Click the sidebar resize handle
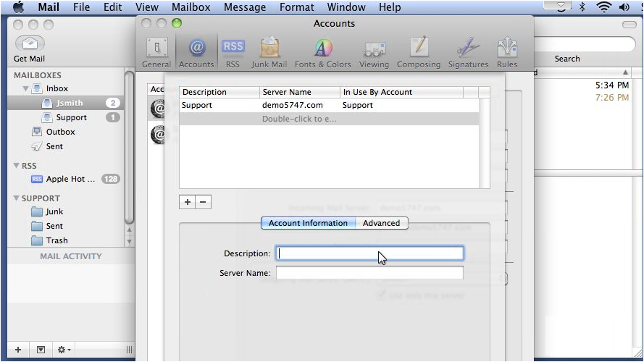 [129, 350]
